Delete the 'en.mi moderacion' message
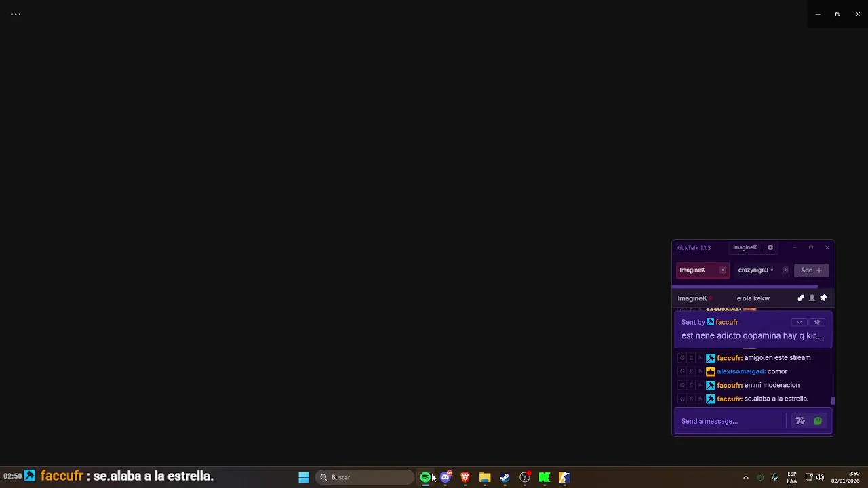This screenshot has width=868, height=488. click(x=691, y=385)
